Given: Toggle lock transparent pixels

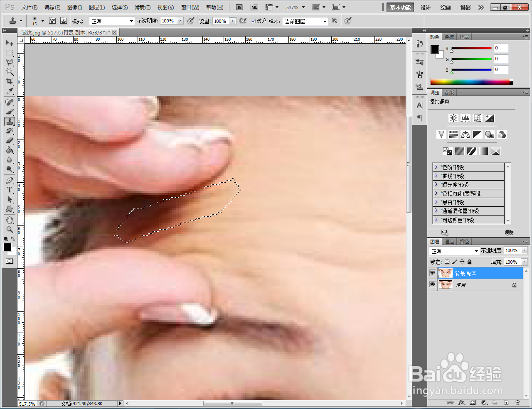Looking at the screenshot, I should pos(447,262).
